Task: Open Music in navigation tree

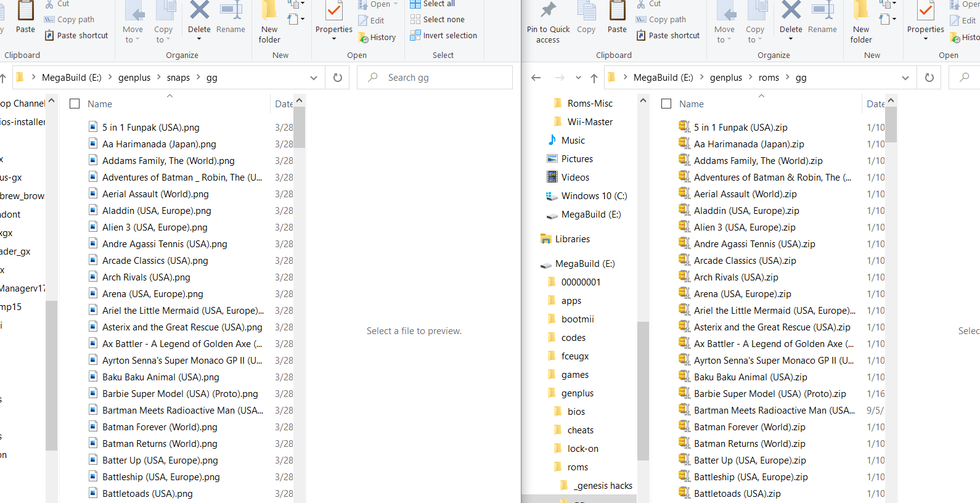Action: click(x=566, y=141)
